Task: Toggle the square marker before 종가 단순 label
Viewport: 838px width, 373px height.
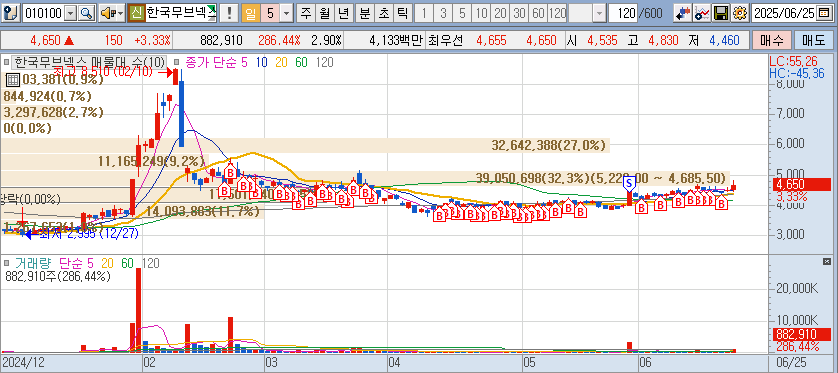Action: 177,63
